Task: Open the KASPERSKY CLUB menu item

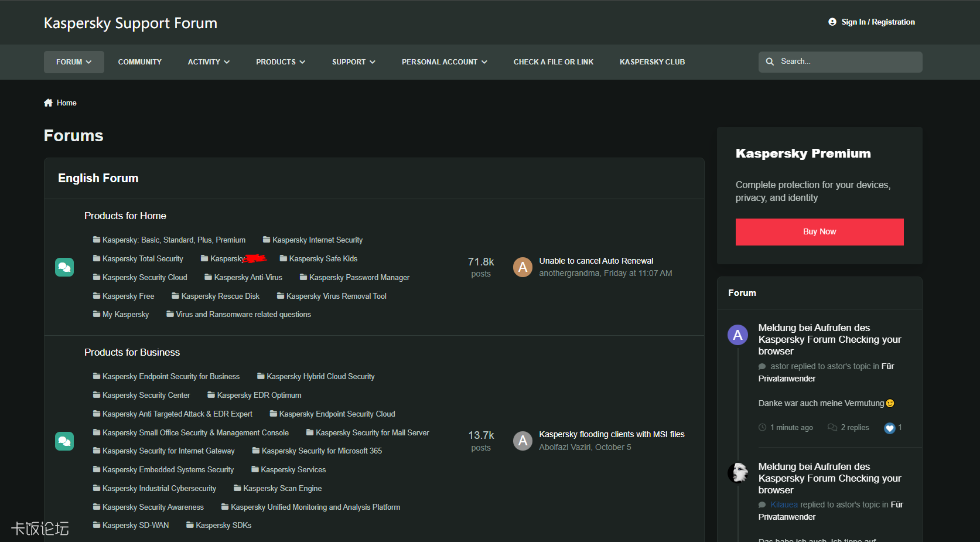Action: [x=652, y=62]
